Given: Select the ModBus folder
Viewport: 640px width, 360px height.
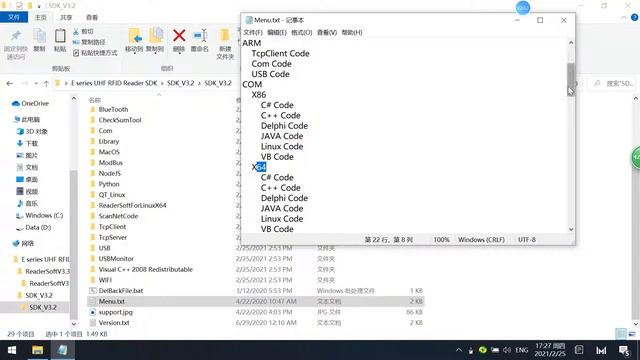Looking at the screenshot, I should (x=106, y=162).
